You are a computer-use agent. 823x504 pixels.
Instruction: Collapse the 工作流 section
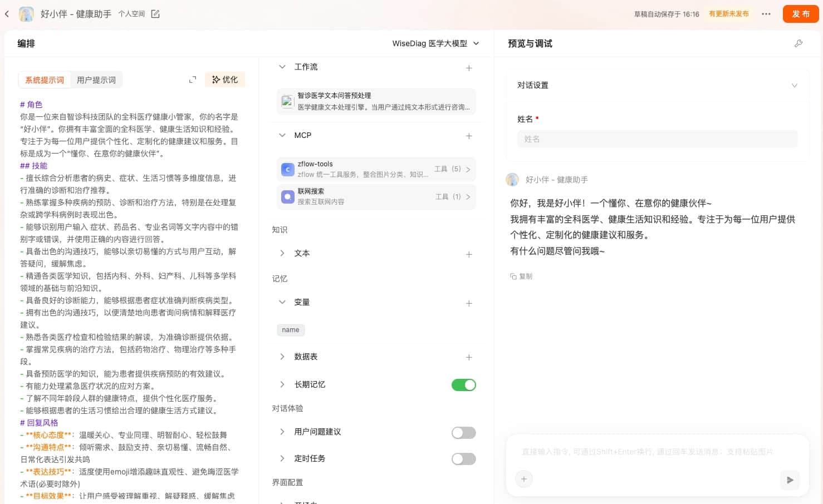[282, 67]
